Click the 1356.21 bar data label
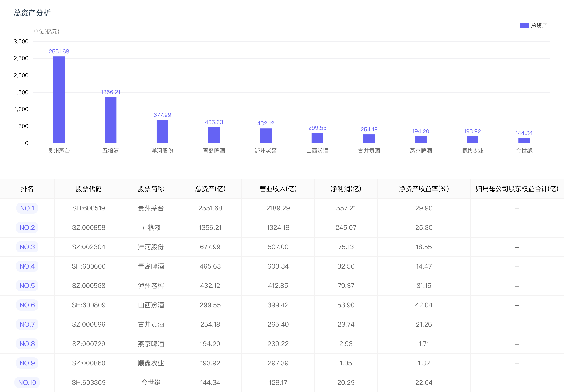Image resolution: width=564 pixels, height=392 pixels. tap(111, 92)
